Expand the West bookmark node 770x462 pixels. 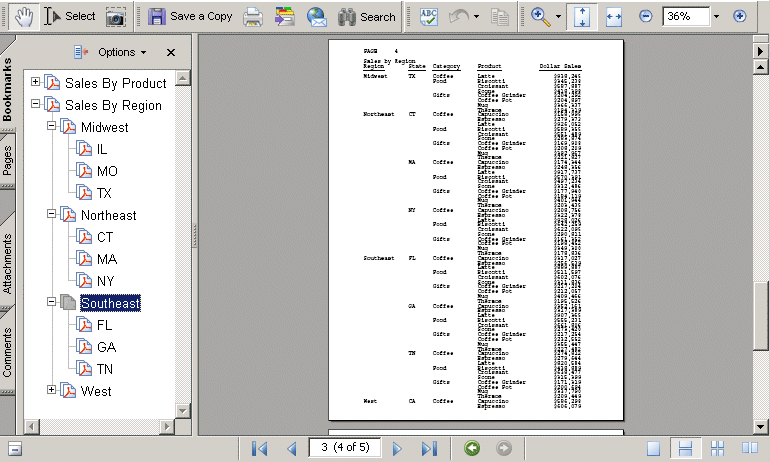[x=53, y=390]
